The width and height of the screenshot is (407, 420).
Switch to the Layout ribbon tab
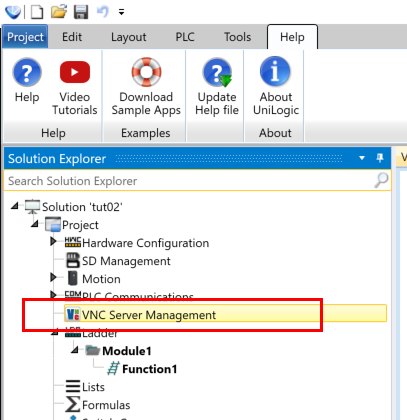coord(129,37)
